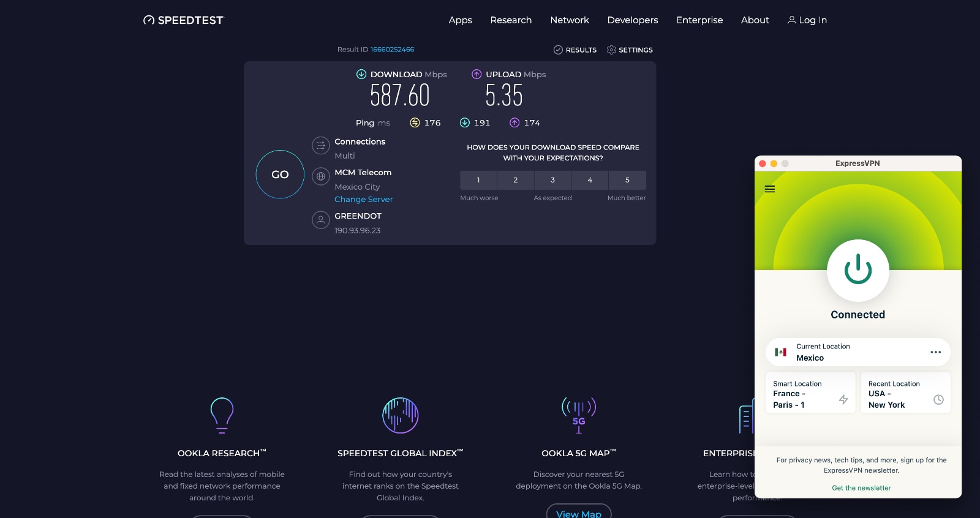The image size is (980, 518).
Task: Open the Network menu
Action: coord(570,20)
